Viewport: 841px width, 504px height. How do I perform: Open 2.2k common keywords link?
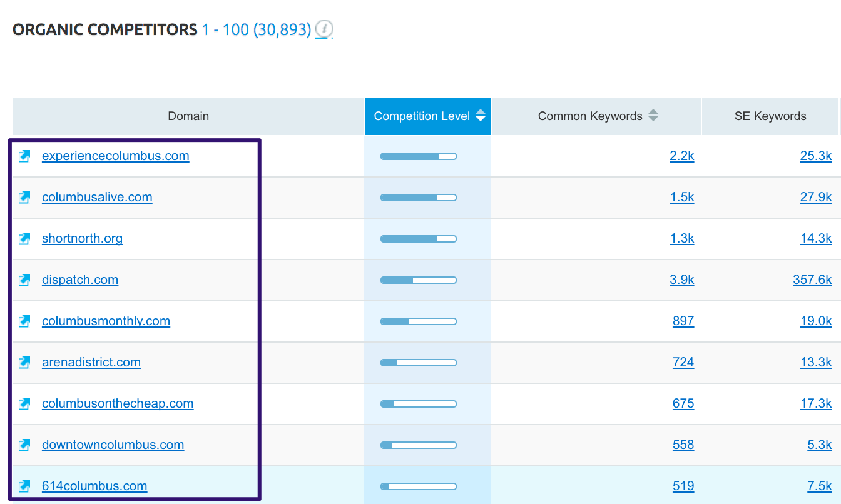click(x=681, y=156)
